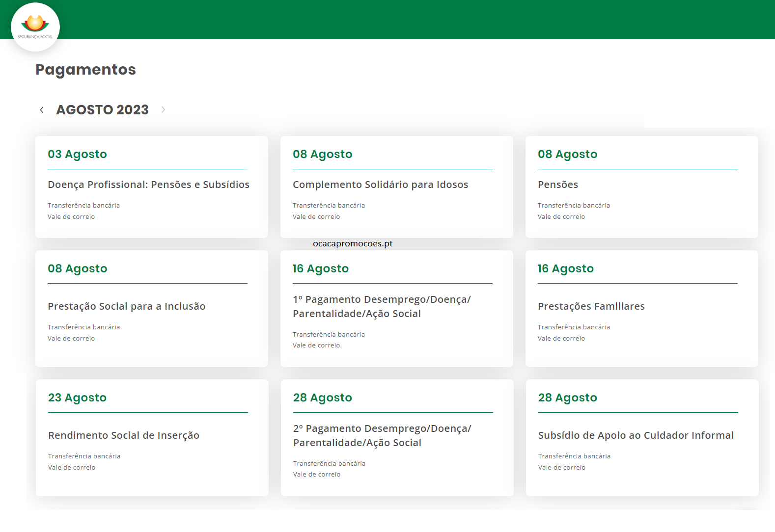775x532 pixels.
Task: Click Vale de correio under Prestações Familiares
Action: (561, 339)
